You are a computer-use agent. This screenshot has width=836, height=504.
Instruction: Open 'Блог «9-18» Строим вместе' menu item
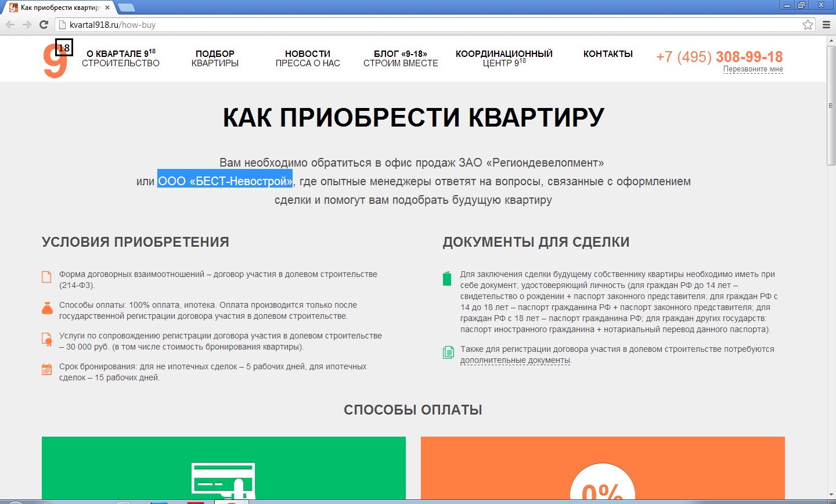[x=401, y=58]
